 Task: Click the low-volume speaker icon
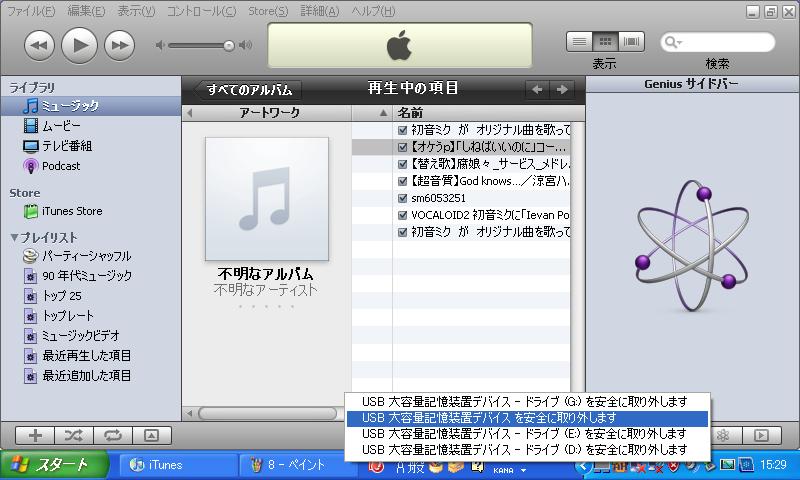coord(160,45)
